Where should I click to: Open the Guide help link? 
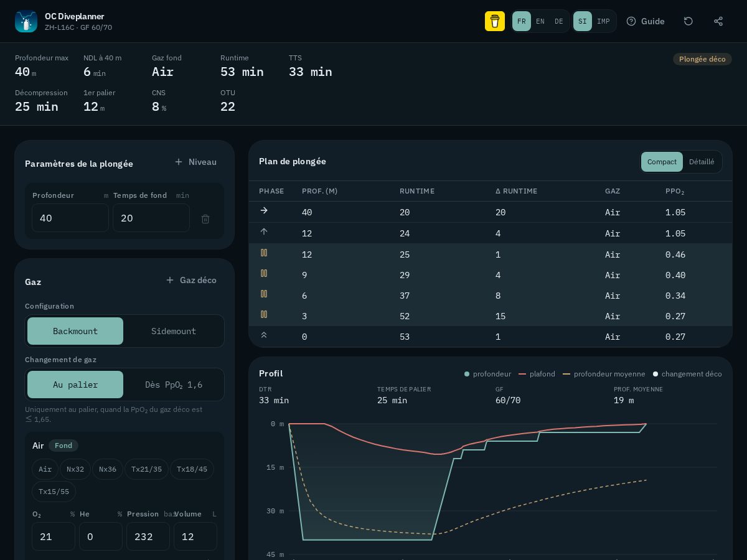(x=646, y=21)
